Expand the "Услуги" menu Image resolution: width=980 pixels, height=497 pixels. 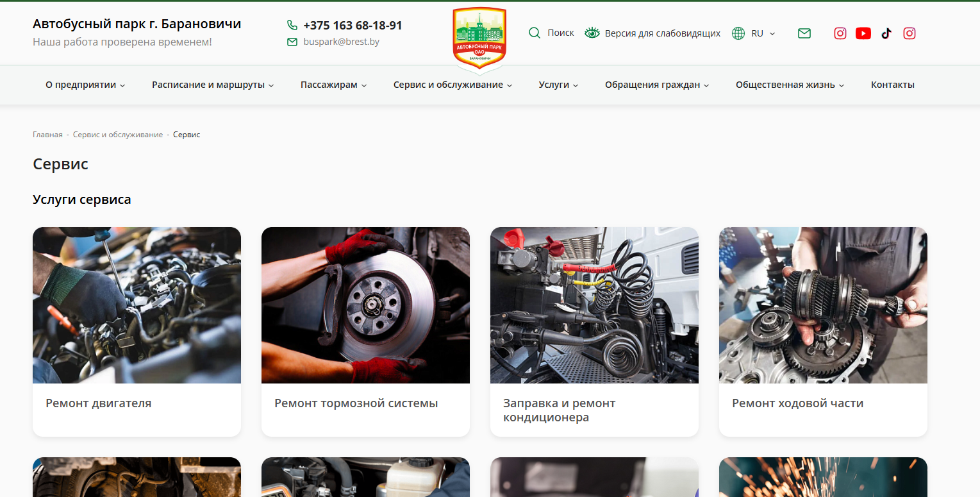click(558, 85)
